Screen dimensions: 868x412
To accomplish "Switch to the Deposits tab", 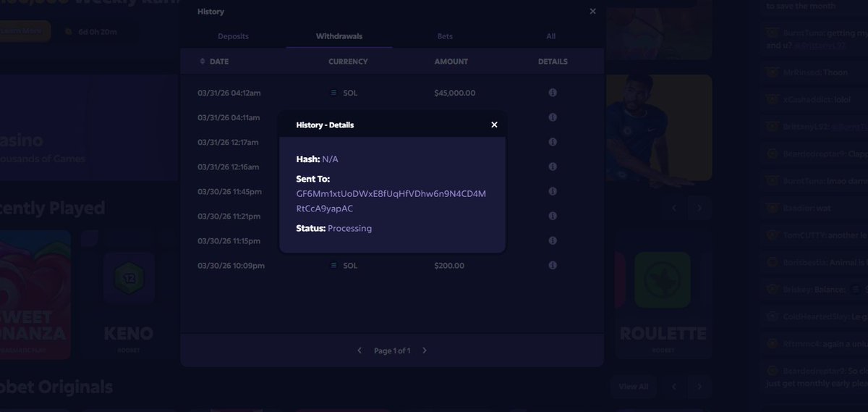I will click(233, 36).
